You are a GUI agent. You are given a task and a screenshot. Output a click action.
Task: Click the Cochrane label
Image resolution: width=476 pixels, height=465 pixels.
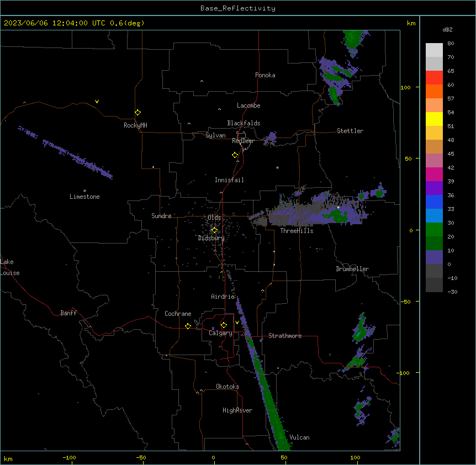coord(178,314)
